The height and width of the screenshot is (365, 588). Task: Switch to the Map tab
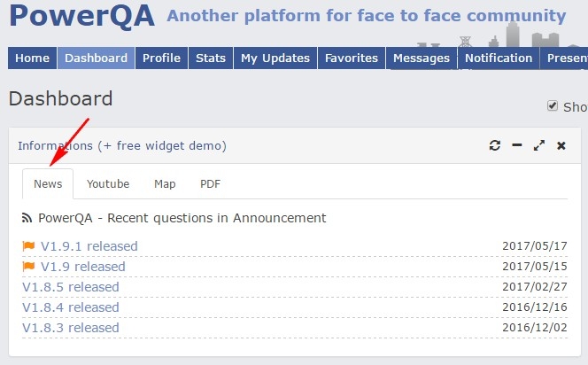165,184
